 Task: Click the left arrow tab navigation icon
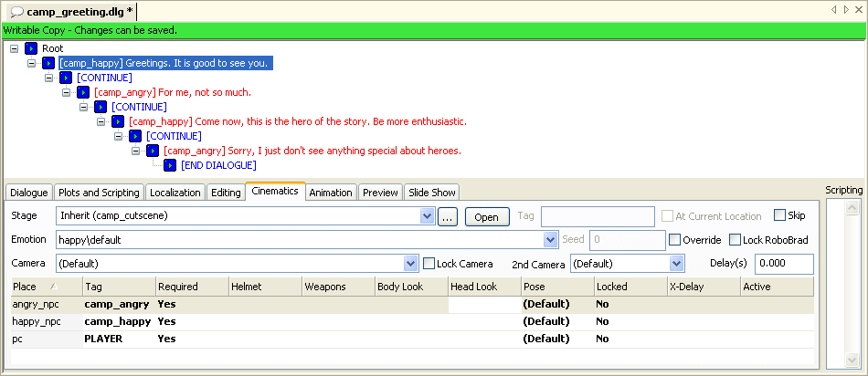[834, 10]
